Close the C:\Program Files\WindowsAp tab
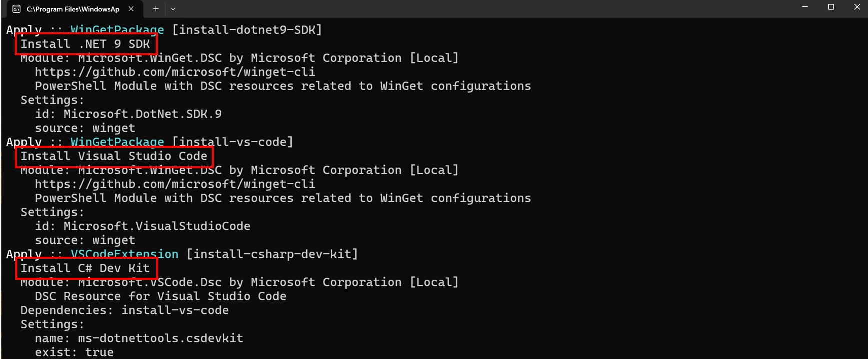The image size is (868, 359). tap(131, 9)
